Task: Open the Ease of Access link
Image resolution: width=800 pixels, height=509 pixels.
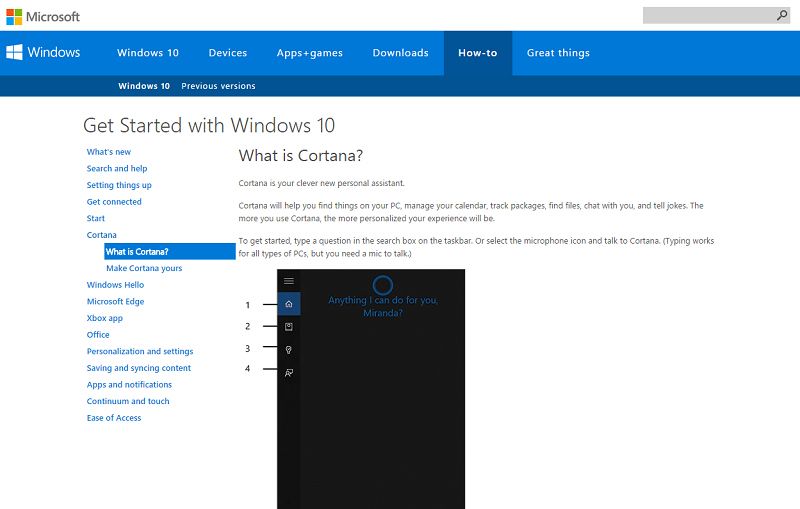Action: click(x=114, y=418)
